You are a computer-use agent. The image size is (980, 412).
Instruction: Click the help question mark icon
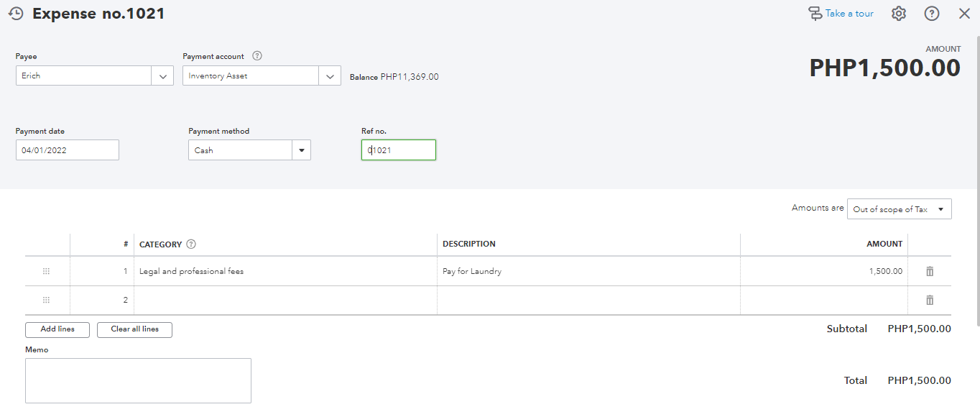[x=932, y=14]
